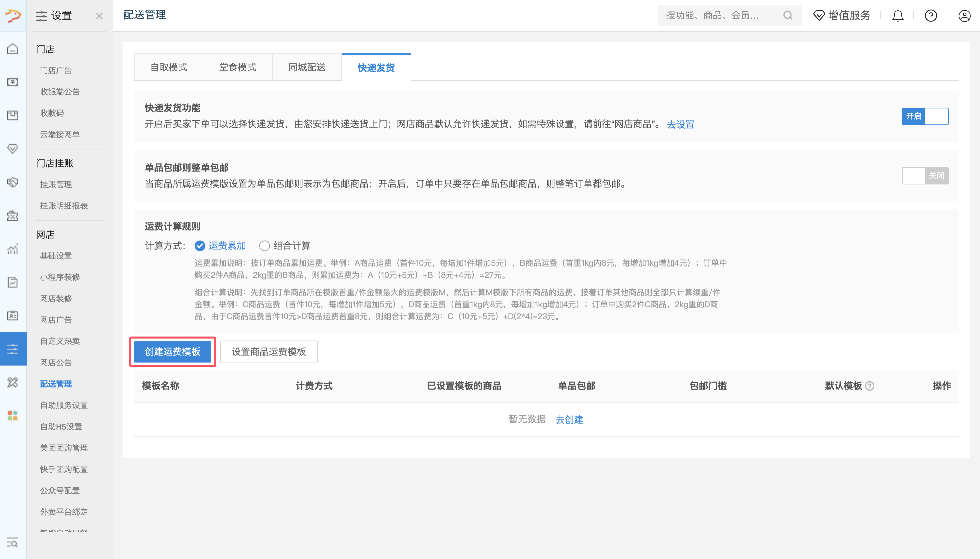This screenshot has width=980, height=559.
Task: Select the 运费累加 radio option
Action: pos(200,246)
